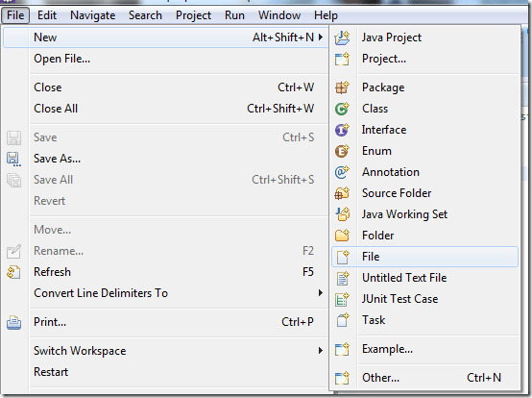
Task: Open the Window menu
Action: click(x=279, y=15)
